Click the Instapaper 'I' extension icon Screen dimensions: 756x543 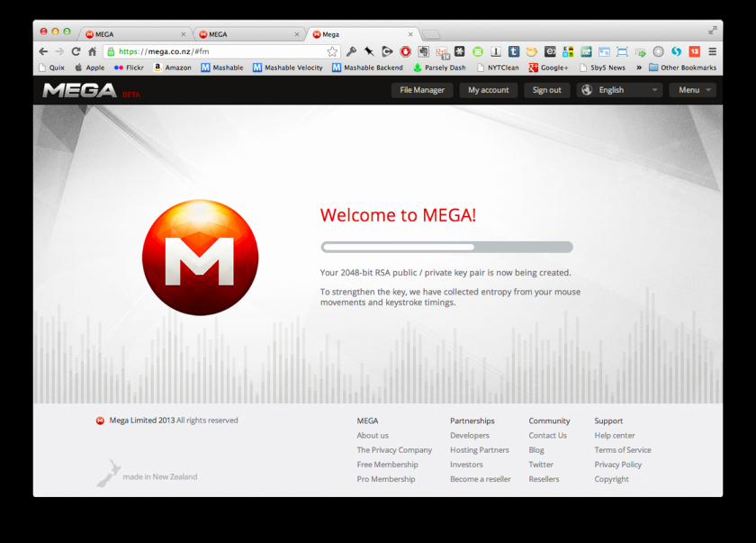[x=496, y=51]
